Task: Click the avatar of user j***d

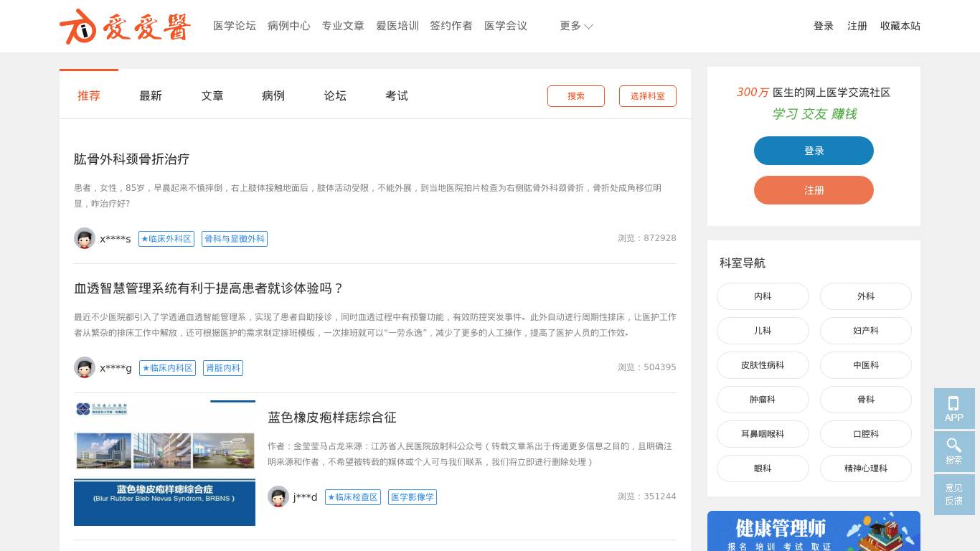Action: [278, 496]
